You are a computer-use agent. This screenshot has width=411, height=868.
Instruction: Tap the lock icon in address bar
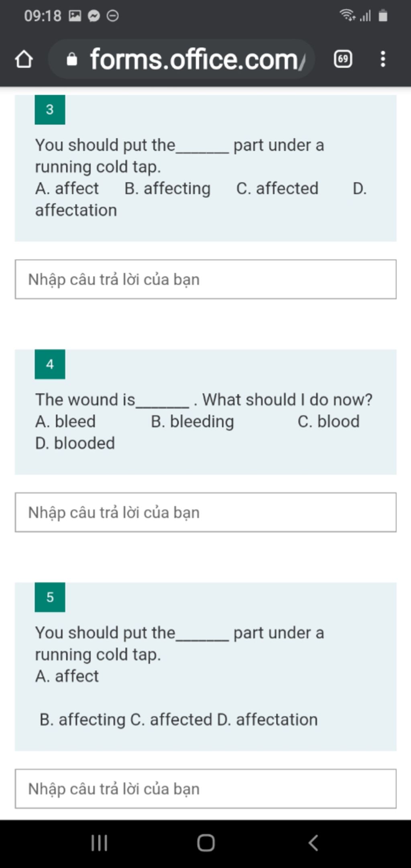72,59
